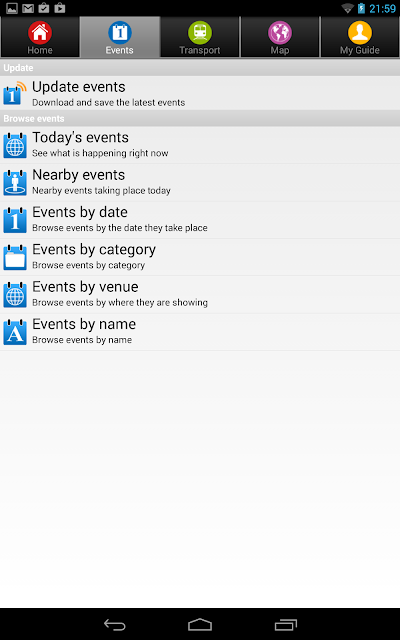Tap the orange My Guide person icon
The image size is (400, 640).
click(360, 33)
